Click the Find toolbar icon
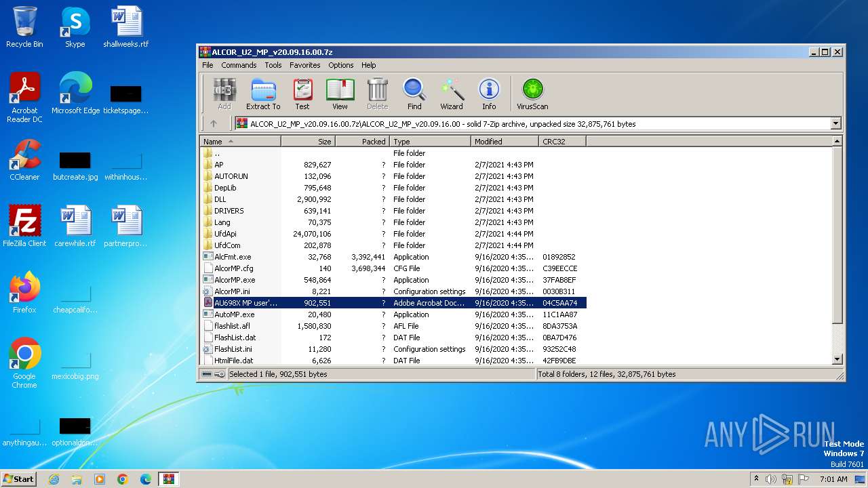The height and width of the screenshot is (488, 868). point(414,94)
